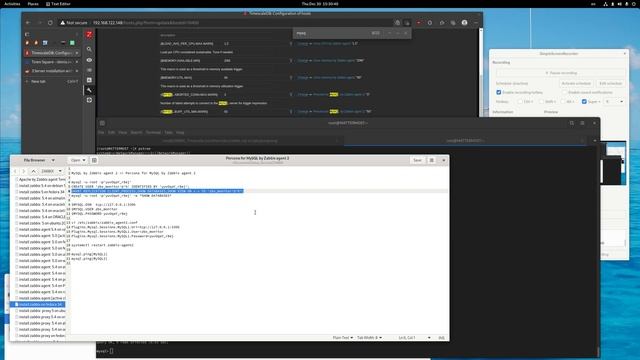Open the Activities overview

(12, 4)
